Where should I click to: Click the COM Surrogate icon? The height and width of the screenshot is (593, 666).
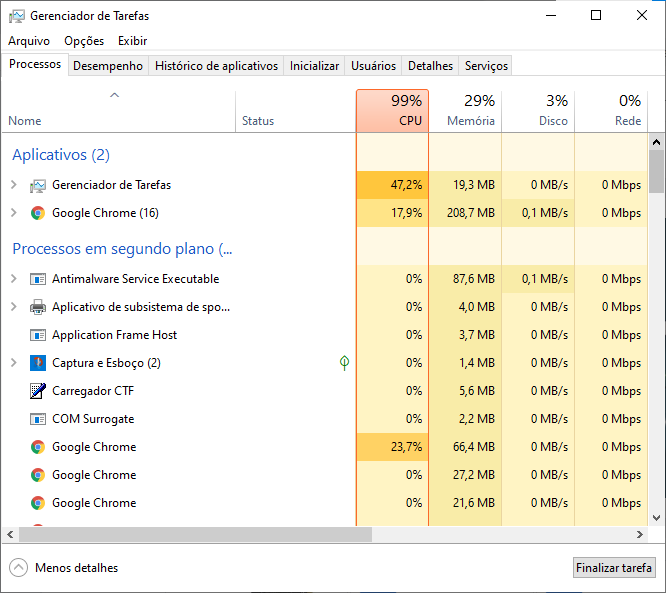point(38,419)
